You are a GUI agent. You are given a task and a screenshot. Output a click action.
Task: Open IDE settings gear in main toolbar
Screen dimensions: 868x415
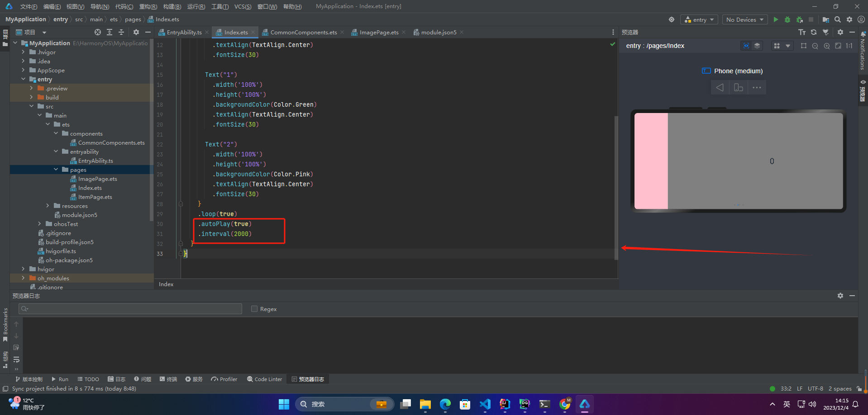click(x=849, y=19)
